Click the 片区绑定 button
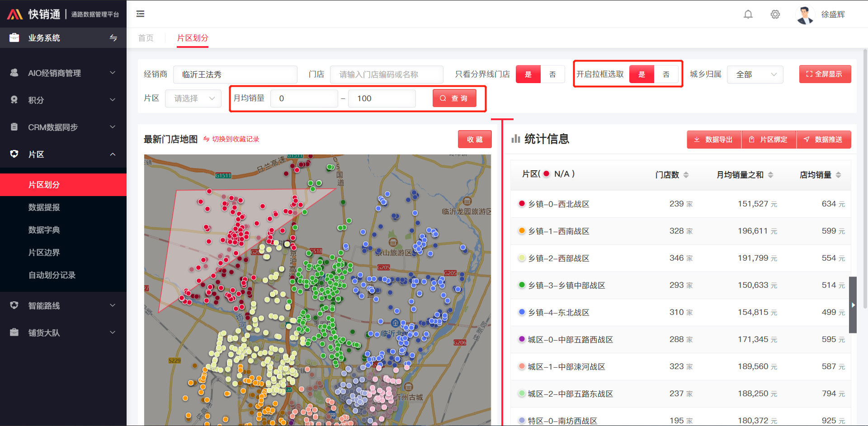The height and width of the screenshot is (426, 868). click(769, 140)
